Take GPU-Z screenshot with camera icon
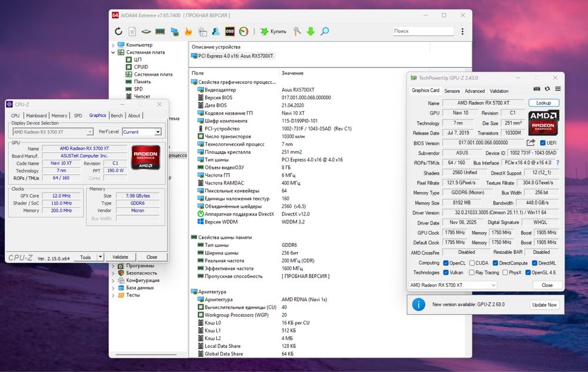This screenshot has height=372, width=588. click(x=537, y=89)
